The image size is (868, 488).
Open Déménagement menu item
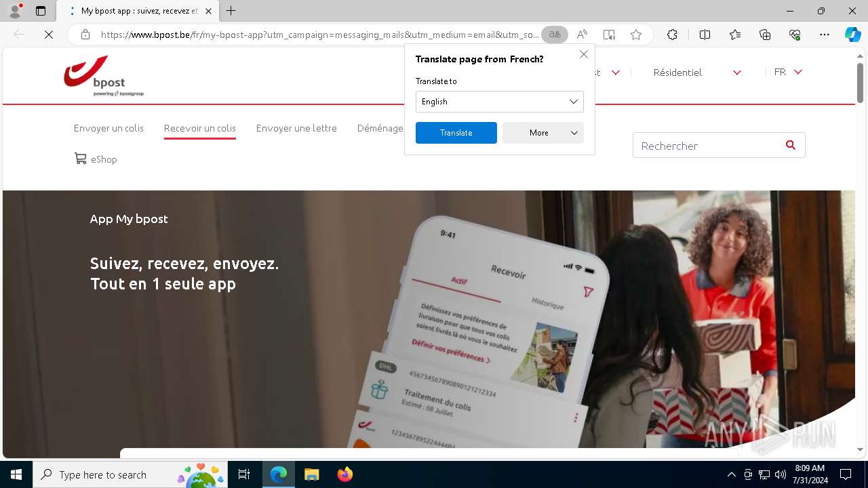click(380, 128)
